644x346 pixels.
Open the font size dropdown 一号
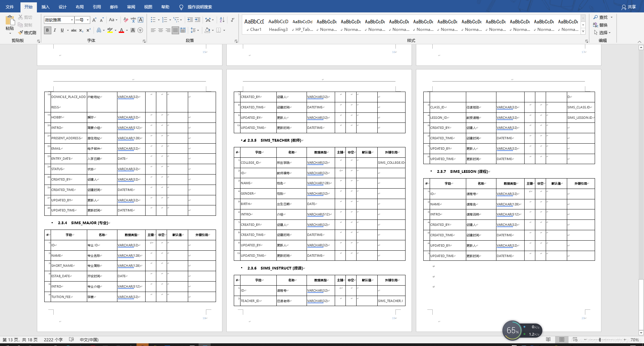[x=88, y=20]
